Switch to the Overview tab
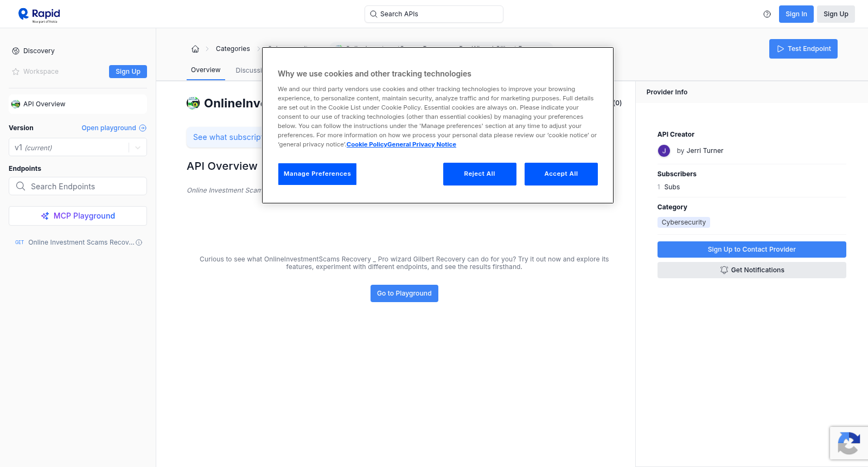This screenshot has width=868, height=467. click(x=206, y=70)
